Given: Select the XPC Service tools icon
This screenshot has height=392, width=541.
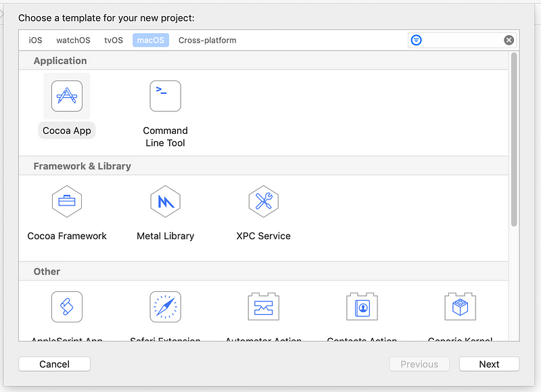Looking at the screenshot, I should (x=264, y=201).
